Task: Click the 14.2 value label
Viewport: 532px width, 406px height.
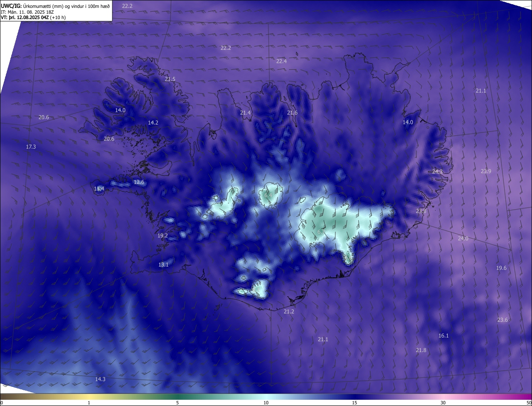Action: [153, 122]
